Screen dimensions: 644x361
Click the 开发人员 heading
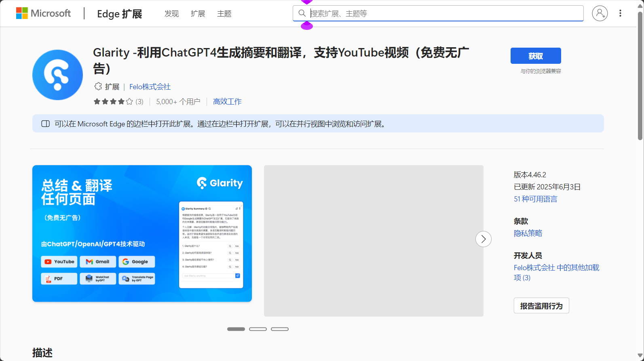[x=528, y=256]
